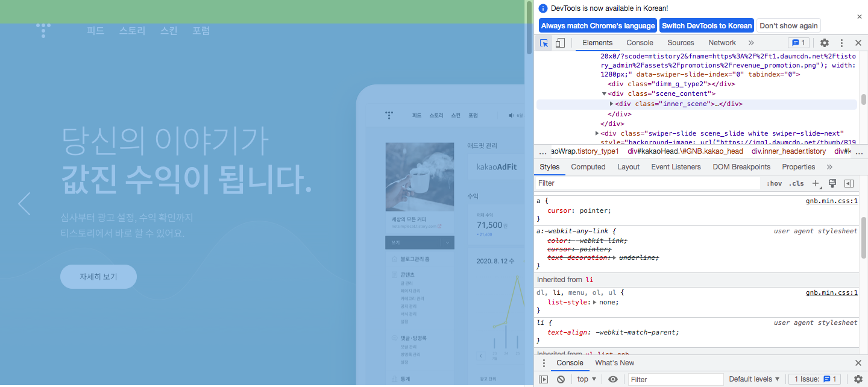Toggle the computed styles sidebar icon
Image resolution: width=868 pixels, height=387 pixels.
tap(849, 183)
